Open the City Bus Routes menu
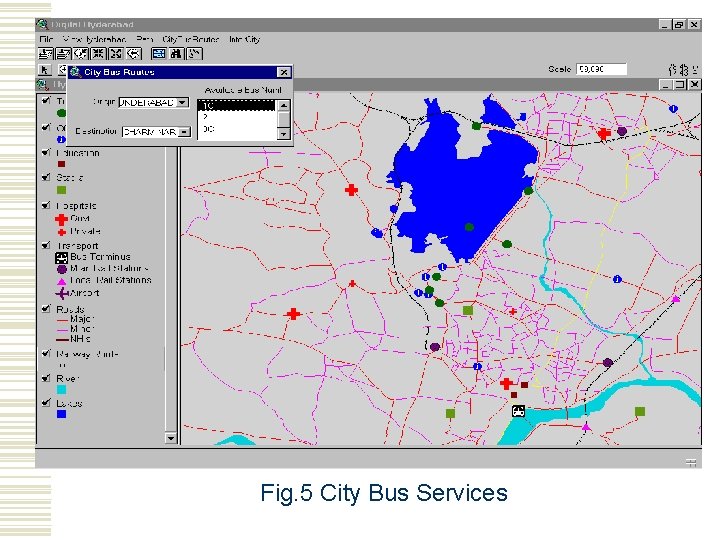 pyautogui.click(x=191, y=39)
